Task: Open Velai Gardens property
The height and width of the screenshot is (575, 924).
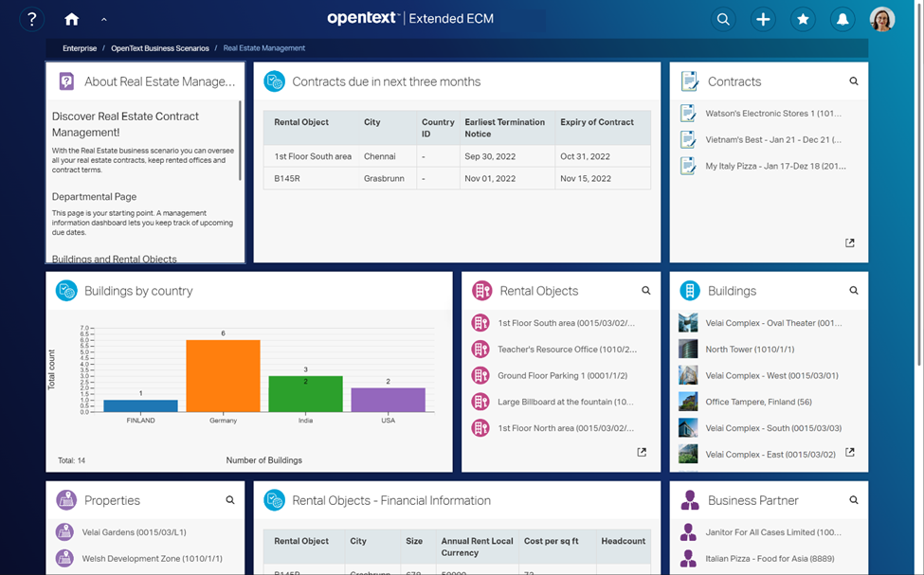Action: click(134, 532)
